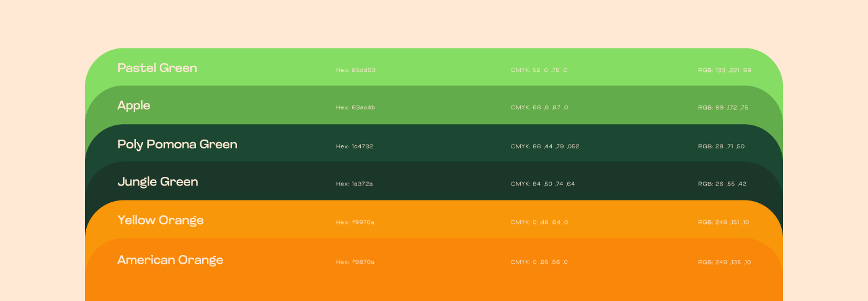Click the "Hex: f9970a" value
This screenshot has height=301, width=868.
(355, 222)
